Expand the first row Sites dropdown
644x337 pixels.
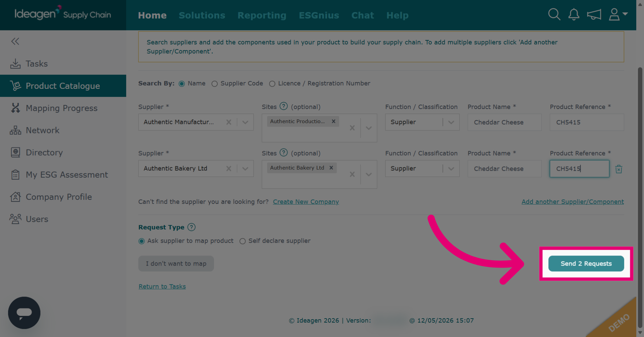pos(369,128)
